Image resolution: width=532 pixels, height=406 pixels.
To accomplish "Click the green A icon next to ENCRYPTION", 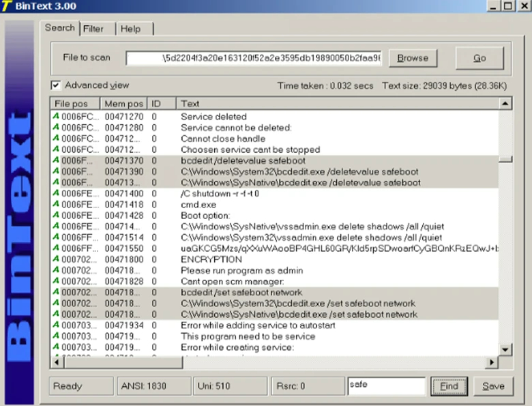I will (56, 259).
